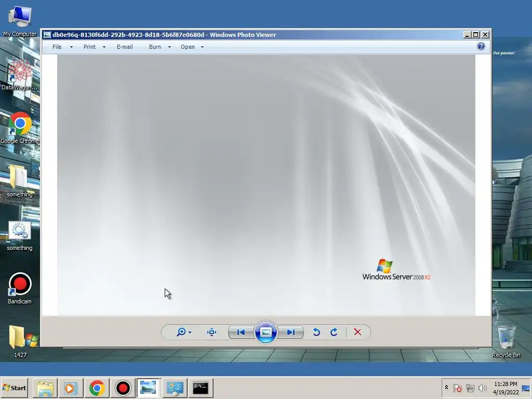Rotate the image clockwise
Image resolution: width=532 pixels, height=399 pixels.
pos(334,332)
